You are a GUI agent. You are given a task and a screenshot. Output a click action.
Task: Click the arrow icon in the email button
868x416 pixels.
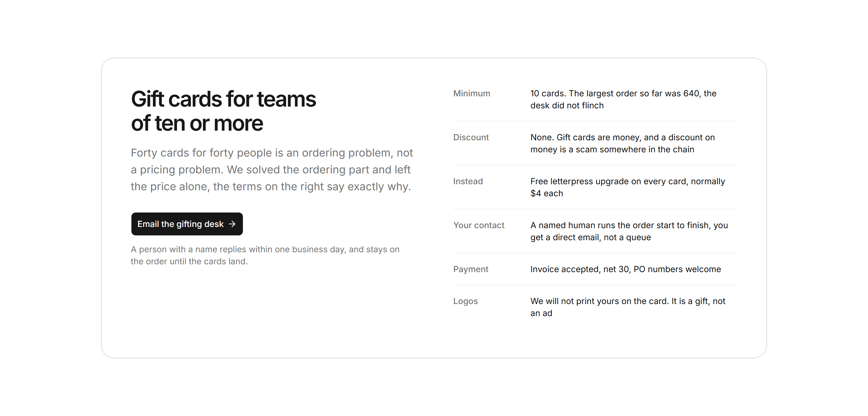tap(232, 224)
